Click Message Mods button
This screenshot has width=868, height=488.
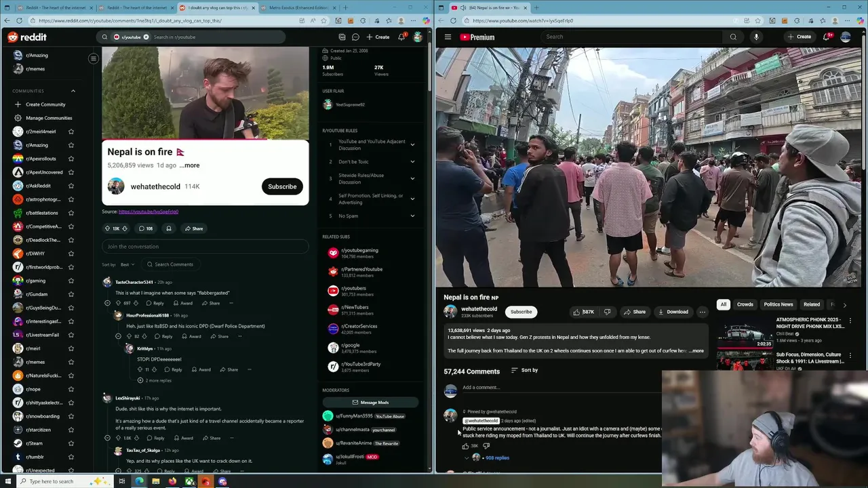click(370, 403)
